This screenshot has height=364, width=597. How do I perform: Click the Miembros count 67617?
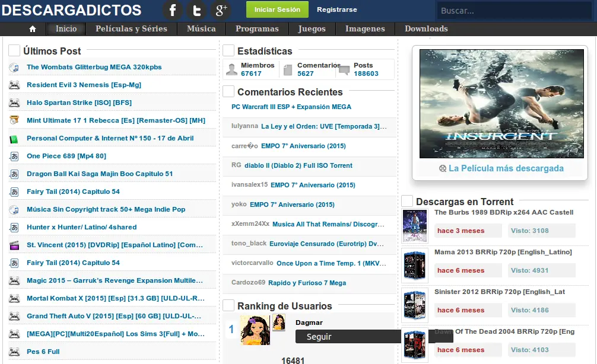(x=251, y=74)
